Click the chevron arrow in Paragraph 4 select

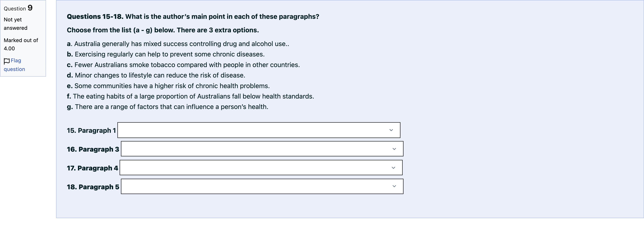point(393,168)
